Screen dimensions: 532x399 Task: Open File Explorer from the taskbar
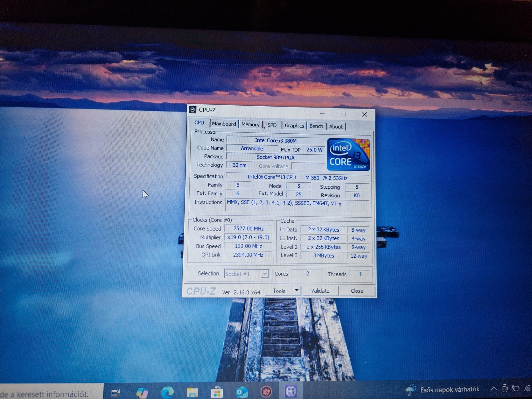[192, 392]
